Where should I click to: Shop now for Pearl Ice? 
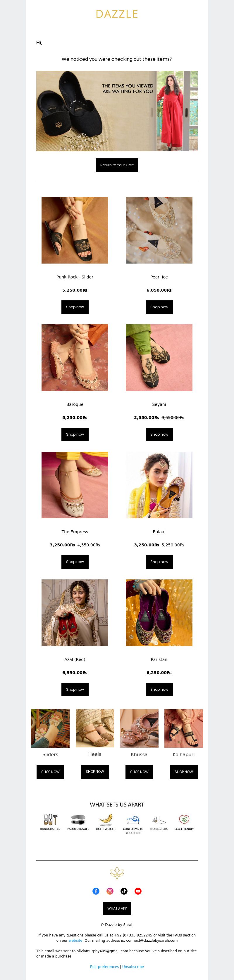[159, 307]
